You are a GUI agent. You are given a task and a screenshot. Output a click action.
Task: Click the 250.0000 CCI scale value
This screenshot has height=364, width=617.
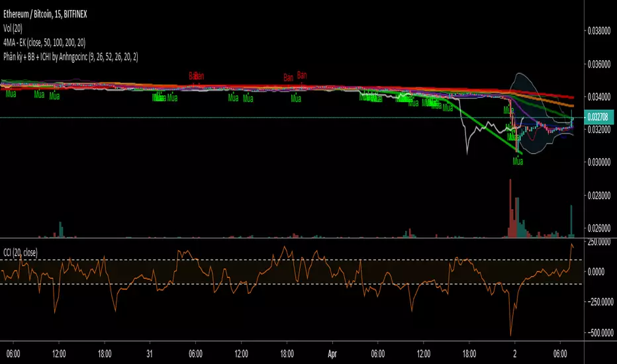click(x=599, y=242)
